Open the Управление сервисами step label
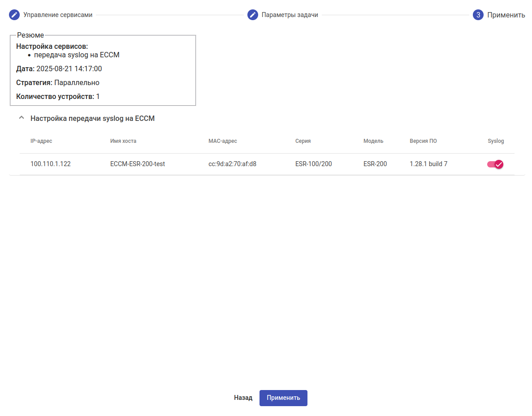Image resolution: width=532 pixels, height=416 pixels. click(x=58, y=15)
